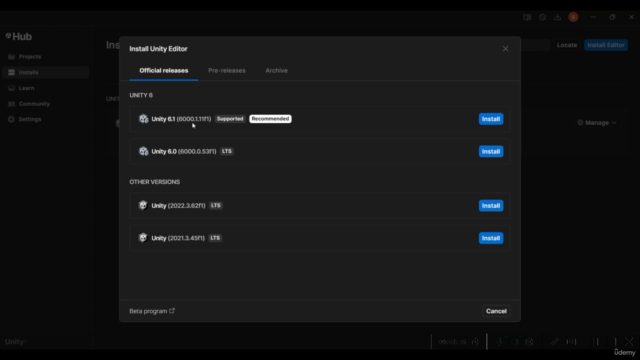The image size is (640, 360).
Task: Click the OTHER VERSIONS section heading
Action: (155, 182)
